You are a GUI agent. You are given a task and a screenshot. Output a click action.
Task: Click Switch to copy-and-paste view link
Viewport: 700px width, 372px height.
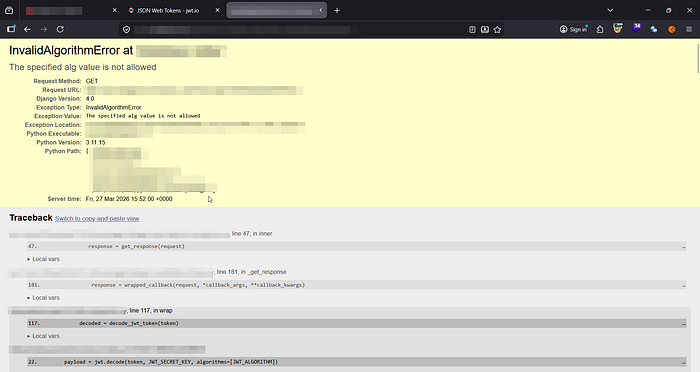pyautogui.click(x=97, y=218)
